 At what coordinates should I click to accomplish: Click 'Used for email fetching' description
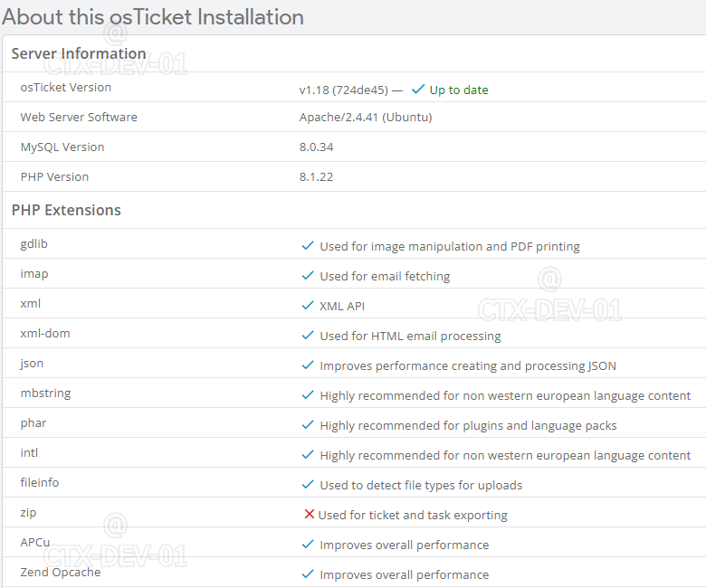point(385,276)
